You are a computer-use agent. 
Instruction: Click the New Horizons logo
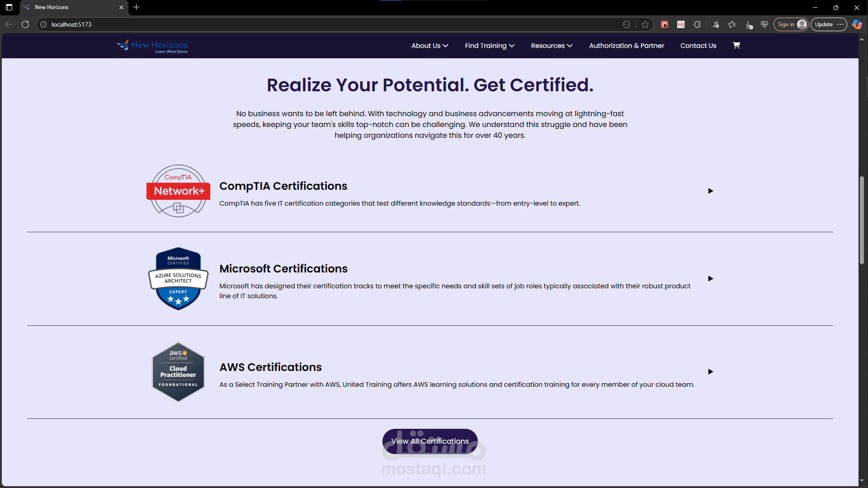tap(152, 46)
